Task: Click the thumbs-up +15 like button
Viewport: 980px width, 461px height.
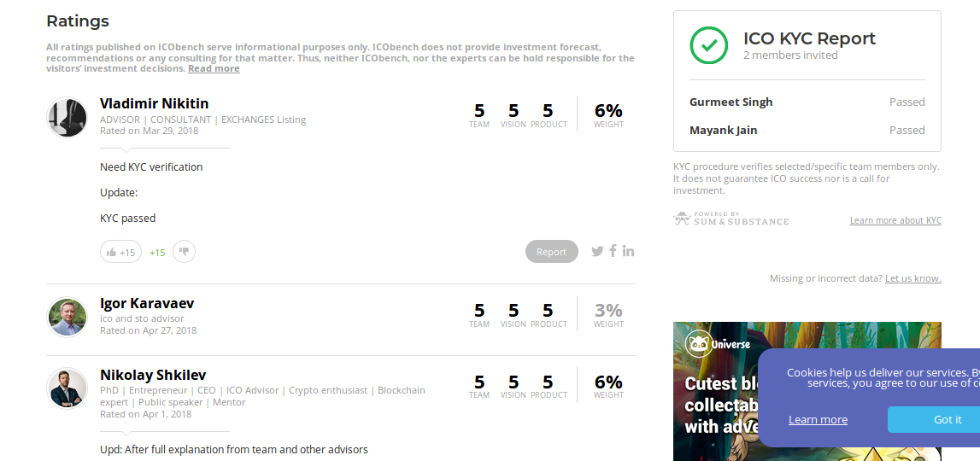Action: pyautogui.click(x=120, y=252)
